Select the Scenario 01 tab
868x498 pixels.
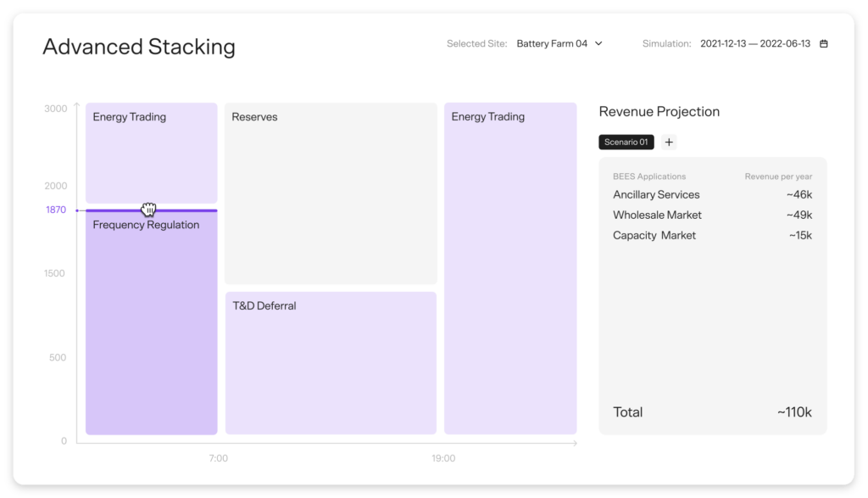click(x=626, y=143)
